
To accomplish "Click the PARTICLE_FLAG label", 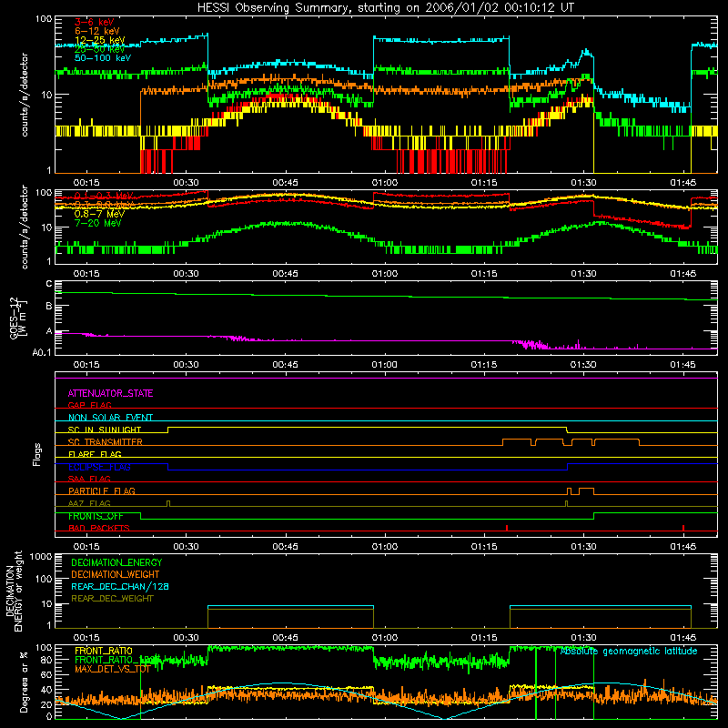I will (x=102, y=491).
